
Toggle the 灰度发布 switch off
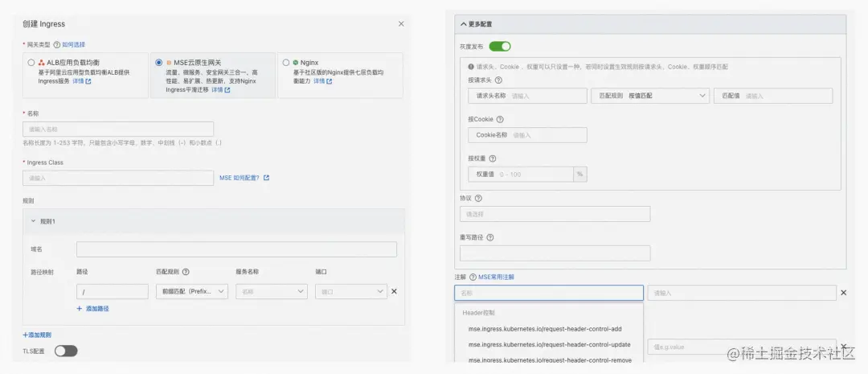coord(500,47)
